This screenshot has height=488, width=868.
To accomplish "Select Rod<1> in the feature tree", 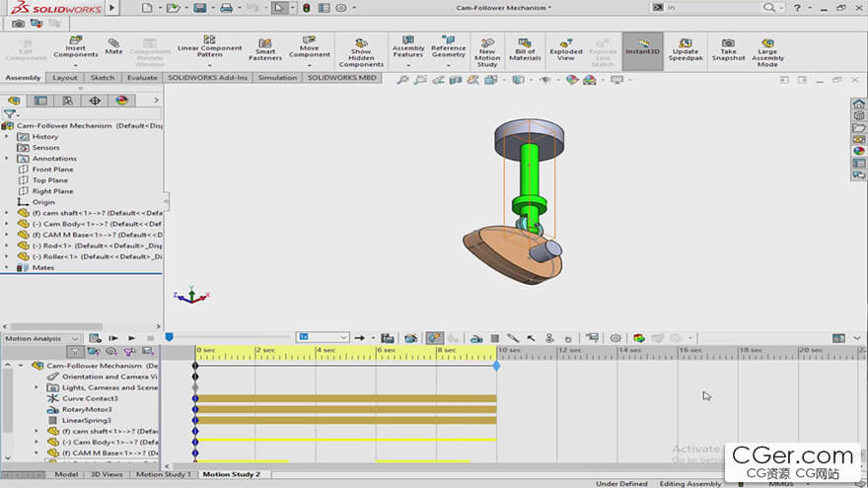I will click(90, 245).
